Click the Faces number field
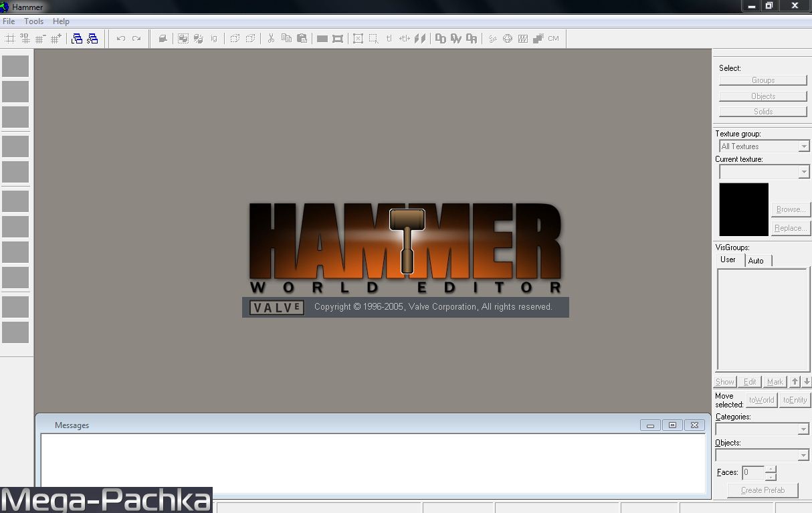The height and width of the screenshot is (513, 812). click(x=753, y=473)
